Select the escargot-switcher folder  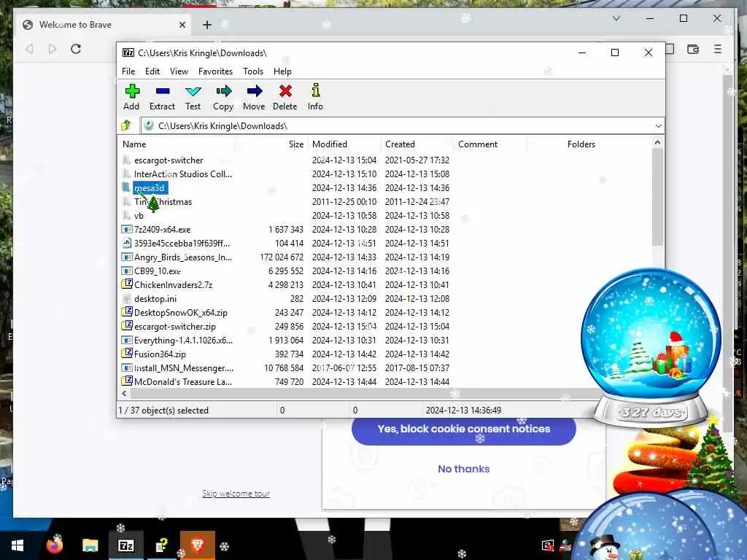169,160
